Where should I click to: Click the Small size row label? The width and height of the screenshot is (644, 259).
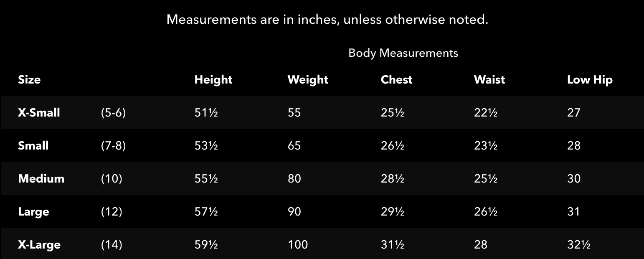[x=33, y=146]
